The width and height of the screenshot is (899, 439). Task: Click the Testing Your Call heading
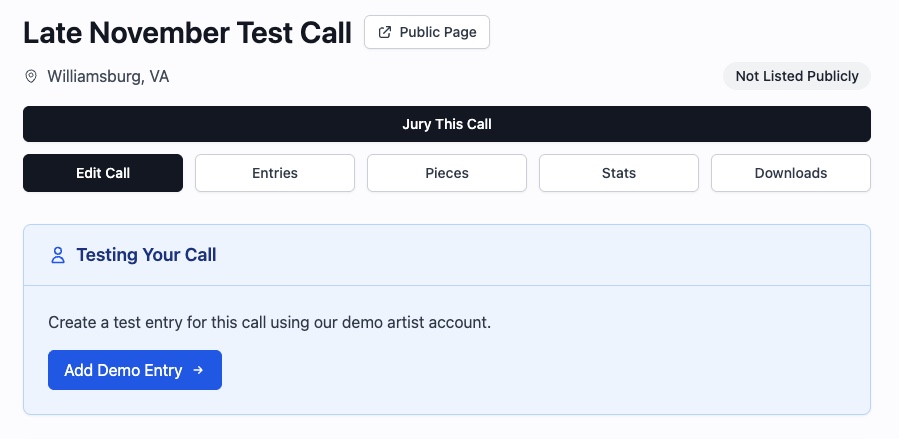pos(146,255)
